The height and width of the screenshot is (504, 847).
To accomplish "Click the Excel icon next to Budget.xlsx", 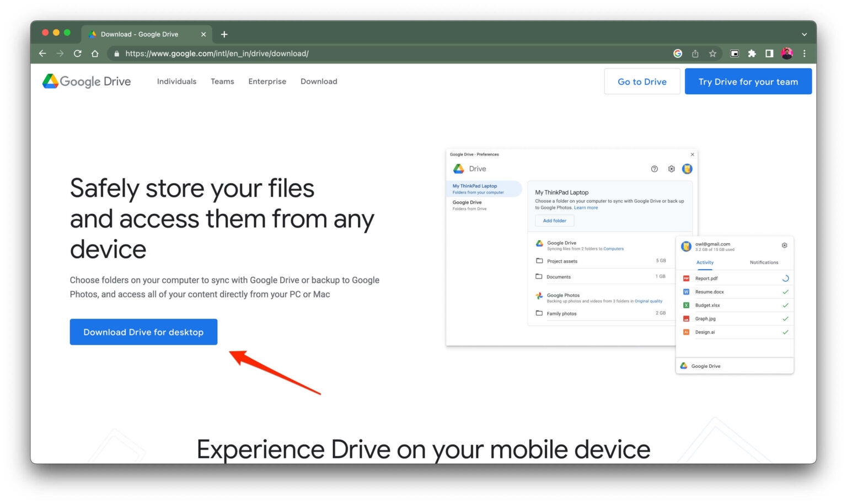I will coord(686,305).
